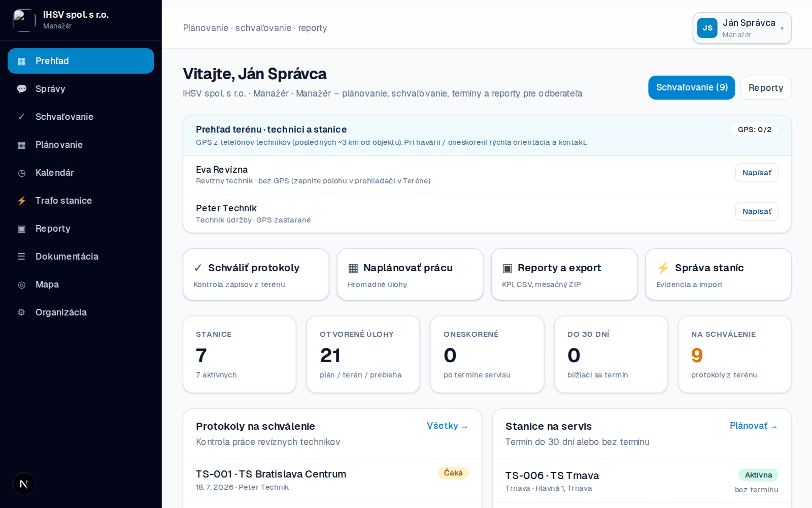Open Prehľad in the sidebar menu
Image resolution: width=812 pixels, height=508 pixels.
click(x=81, y=61)
